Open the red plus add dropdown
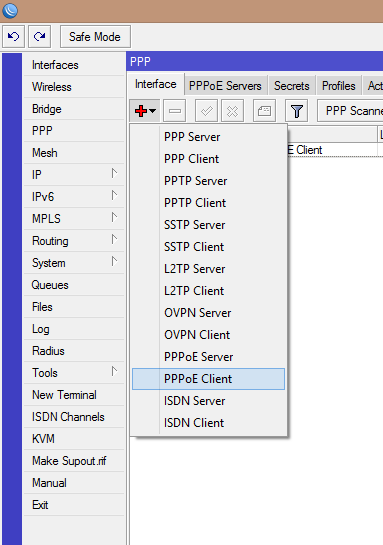Image resolution: width=383 pixels, height=545 pixels. (145, 111)
